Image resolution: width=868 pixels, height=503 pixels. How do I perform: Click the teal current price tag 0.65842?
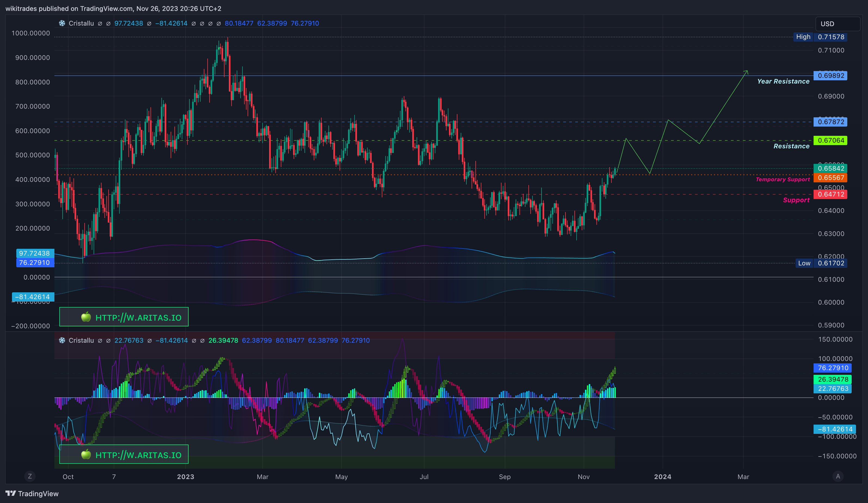(x=830, y=168)
